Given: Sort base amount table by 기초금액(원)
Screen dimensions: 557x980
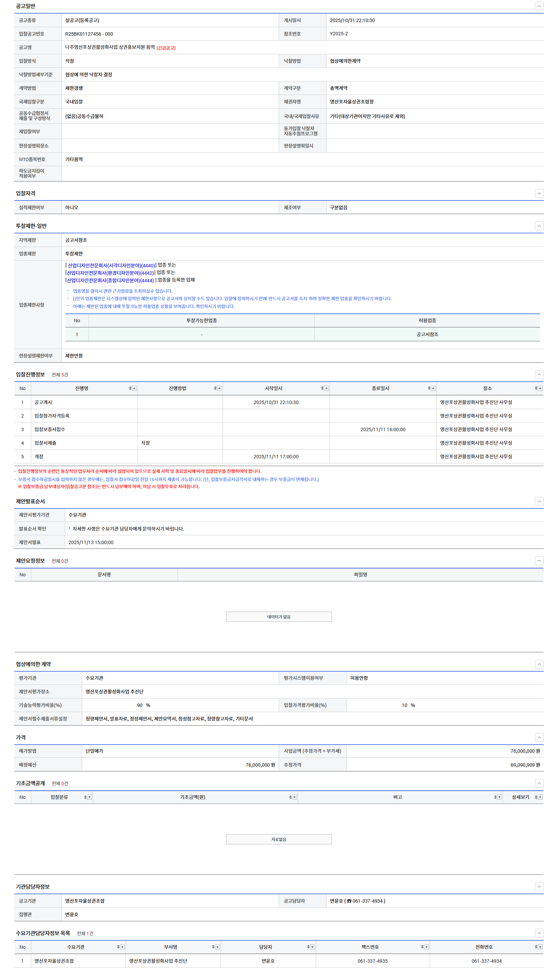Looking at the screenshot, I should pos(290,797).
